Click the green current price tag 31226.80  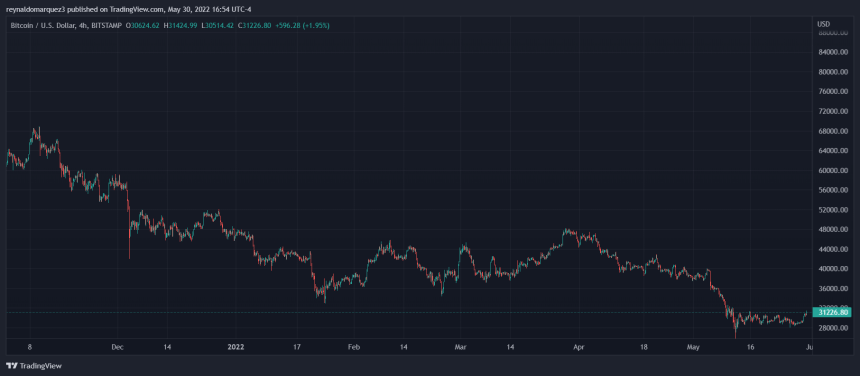pyautogui.click(x=831, y=312)
